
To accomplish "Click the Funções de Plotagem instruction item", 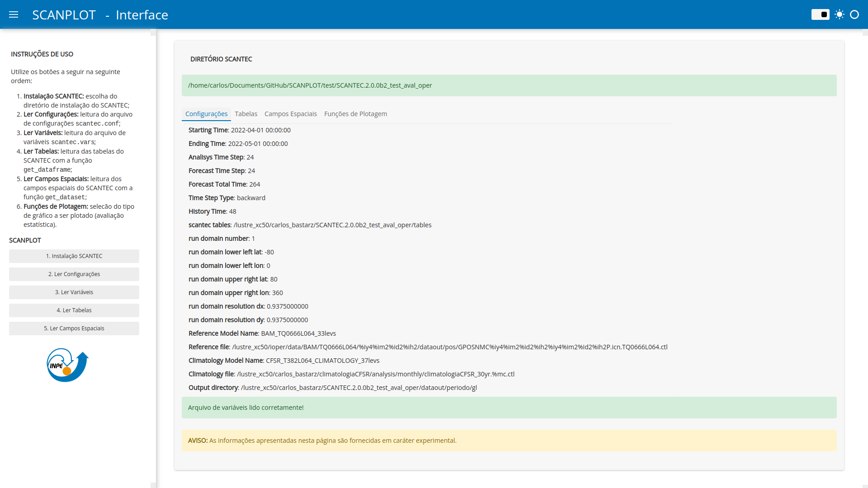I will coord(79,216).
